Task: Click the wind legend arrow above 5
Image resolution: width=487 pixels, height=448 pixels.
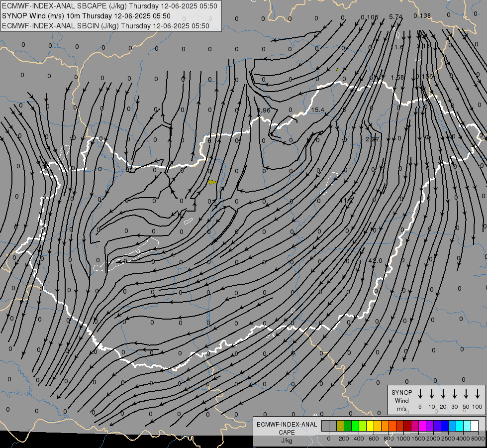Action: click(x=420, y=394)
